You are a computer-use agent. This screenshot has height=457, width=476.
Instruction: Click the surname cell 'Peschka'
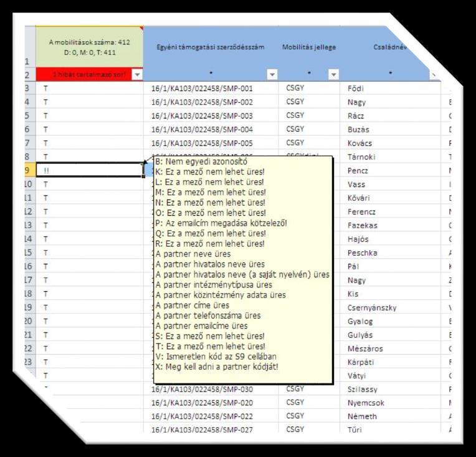click(390, 253)
